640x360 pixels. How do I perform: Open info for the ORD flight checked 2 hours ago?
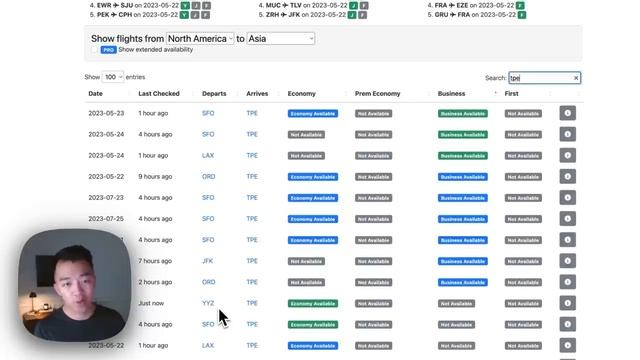pos(567,282)
